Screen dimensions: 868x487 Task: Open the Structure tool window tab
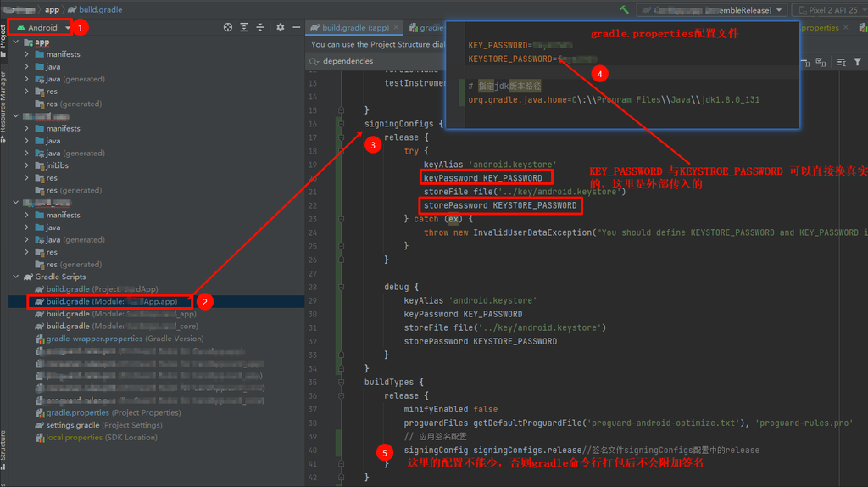pos(3,445)
